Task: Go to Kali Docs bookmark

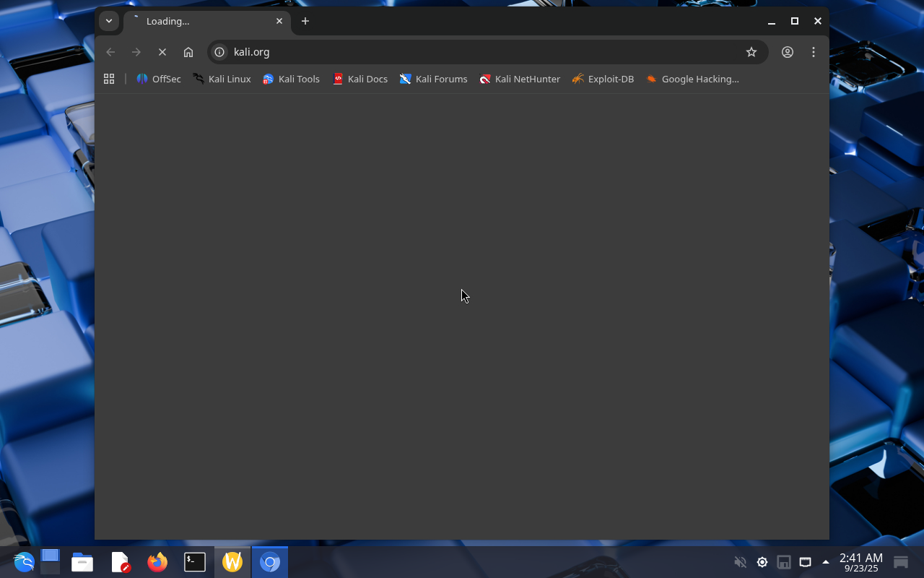Action: [360, 79]
